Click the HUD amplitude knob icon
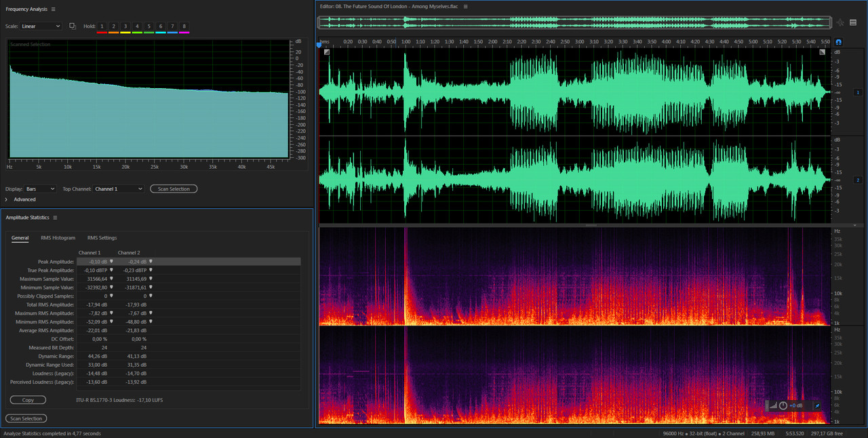The height and width of the screenshot is (438, 868). [783, 405]
